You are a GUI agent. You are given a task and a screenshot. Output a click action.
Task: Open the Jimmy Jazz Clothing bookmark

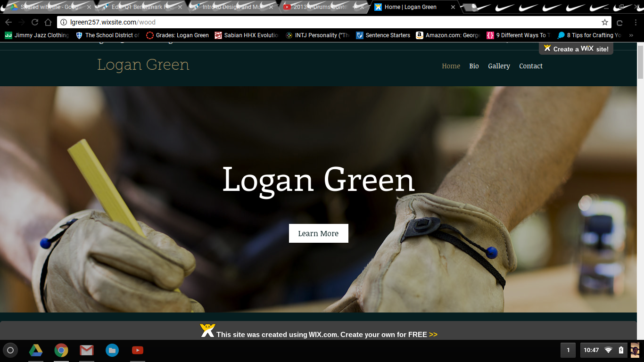37,35
